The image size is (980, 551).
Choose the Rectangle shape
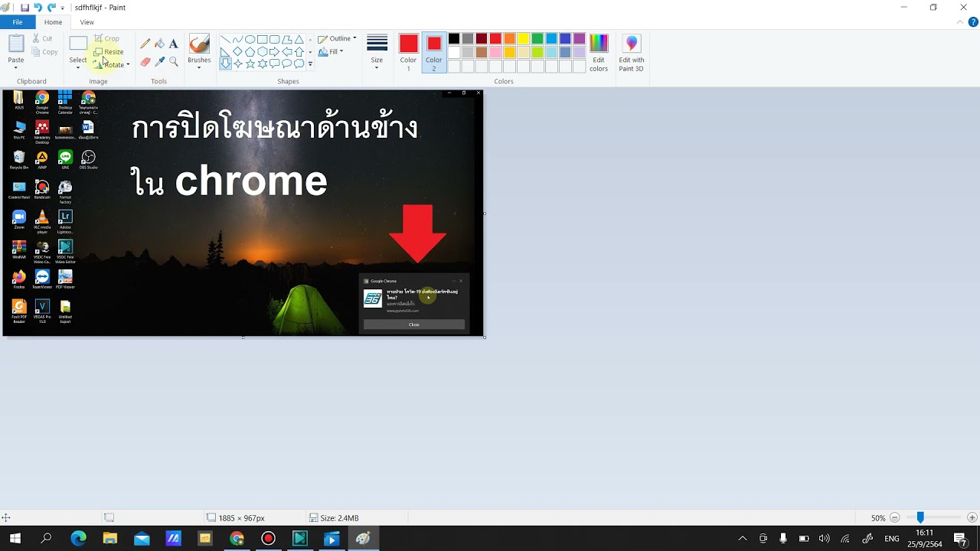pos(262,39)
